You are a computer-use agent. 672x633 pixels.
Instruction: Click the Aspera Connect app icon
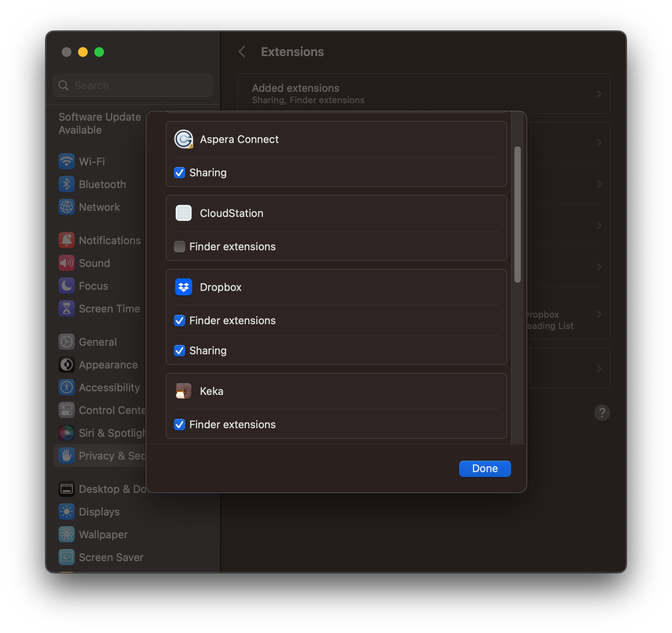point(184,139)
